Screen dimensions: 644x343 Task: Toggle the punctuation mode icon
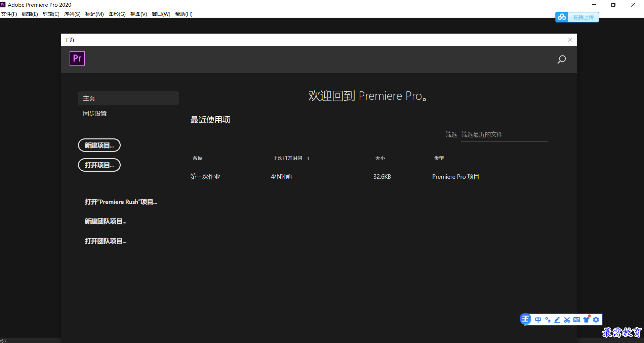548,320
